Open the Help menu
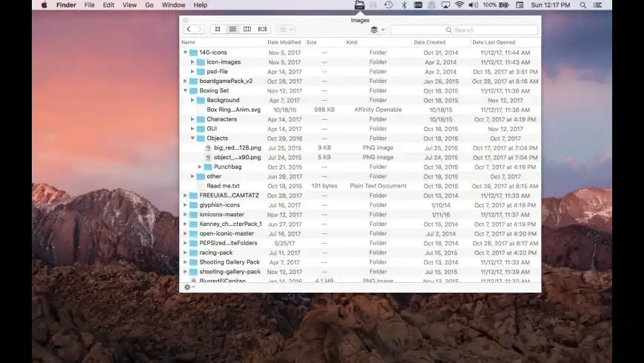Image resolution: width=644 pixels, height=363 pixels. tap(200, 5)
